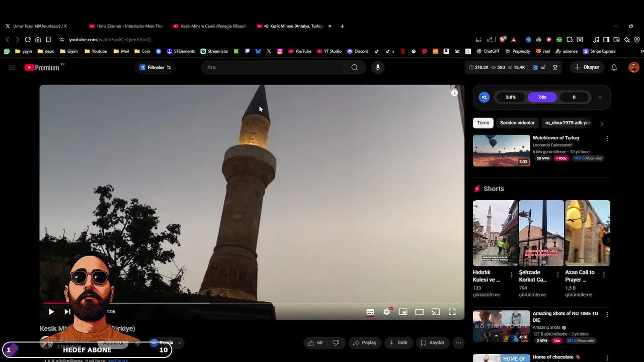This screenshot has height=362, width=644.
Task: Open browser extensions puzzle icon
Action: tap(570, 40)
